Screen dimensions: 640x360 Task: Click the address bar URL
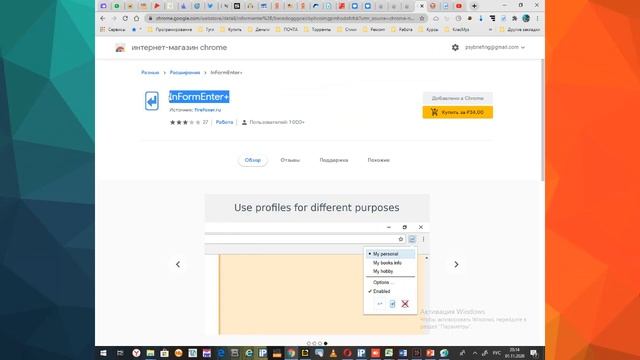point(286,18)
